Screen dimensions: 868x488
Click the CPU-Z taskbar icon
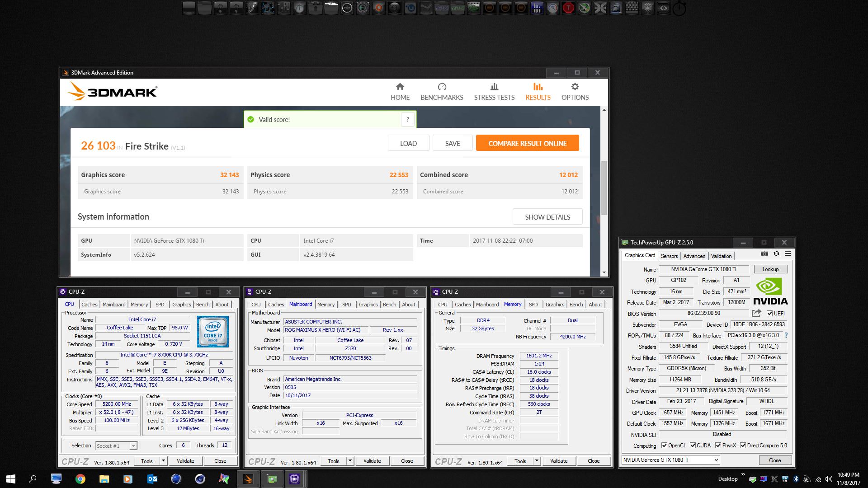click(294, 479)
